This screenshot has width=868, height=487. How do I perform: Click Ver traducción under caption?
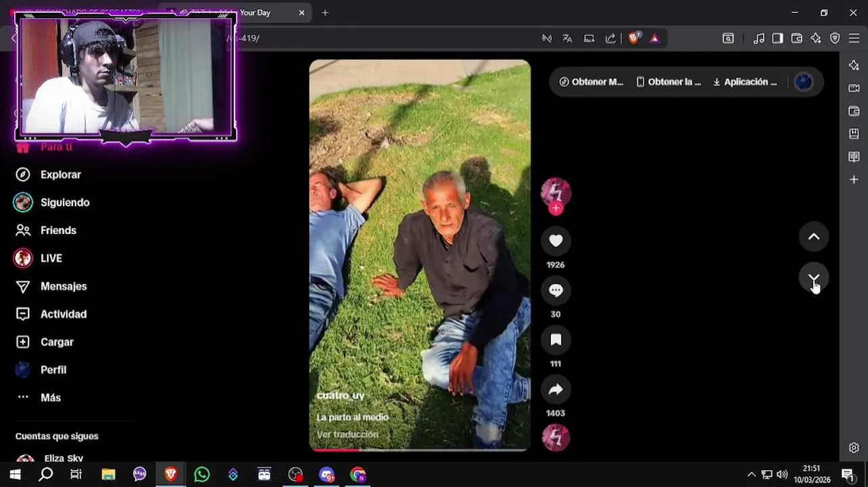[347, 434]
